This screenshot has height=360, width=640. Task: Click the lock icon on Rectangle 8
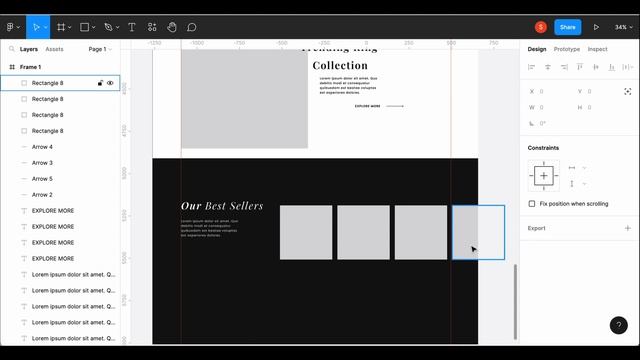100,83
